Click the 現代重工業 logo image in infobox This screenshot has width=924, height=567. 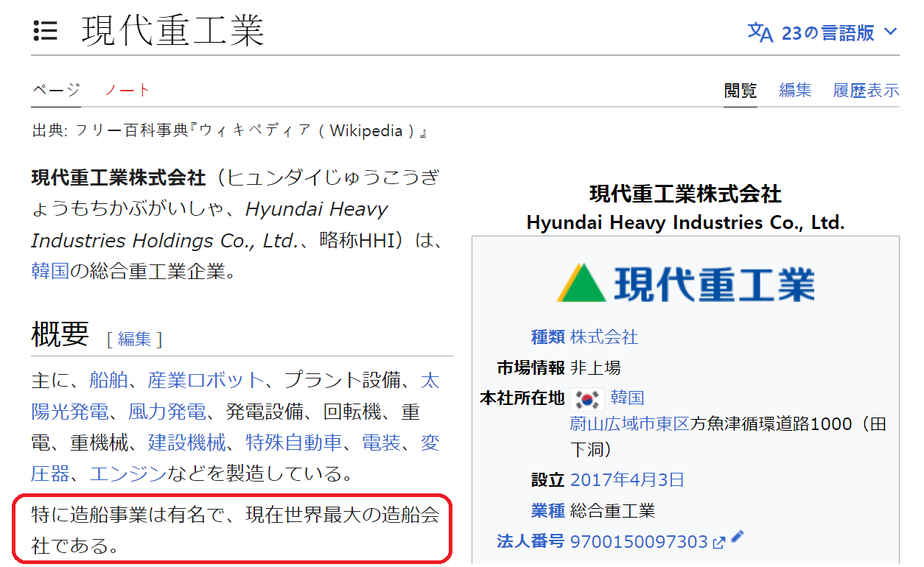(685, 283)
